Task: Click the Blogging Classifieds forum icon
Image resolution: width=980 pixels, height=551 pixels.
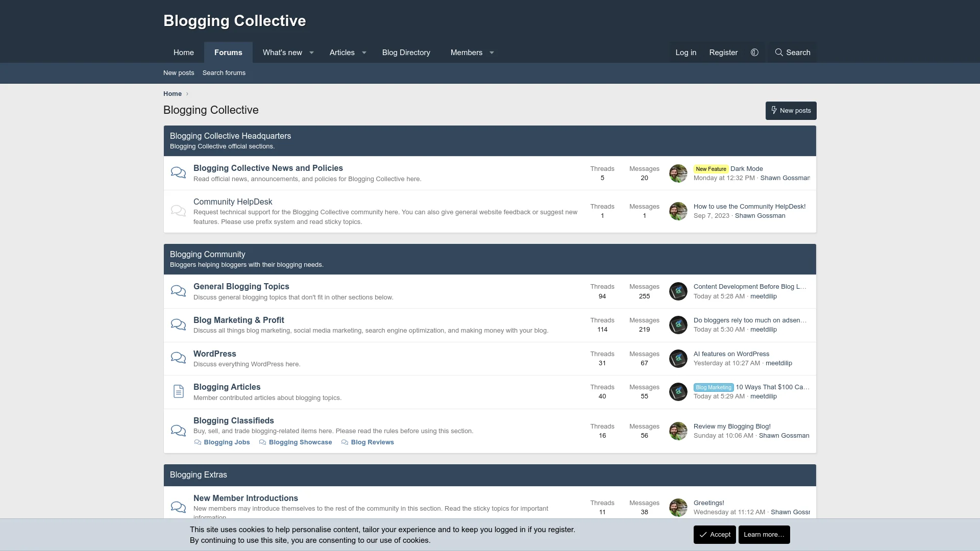Action: coord(178,430)
